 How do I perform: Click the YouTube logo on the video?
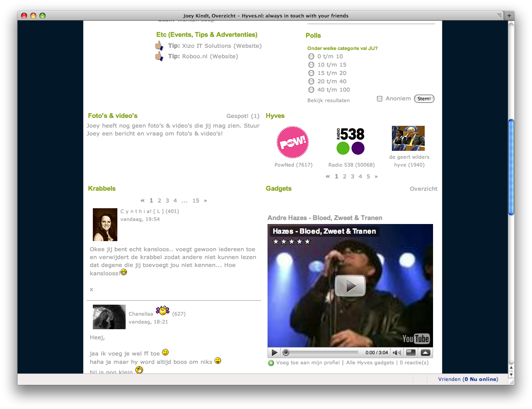click(x=416, y=338)
